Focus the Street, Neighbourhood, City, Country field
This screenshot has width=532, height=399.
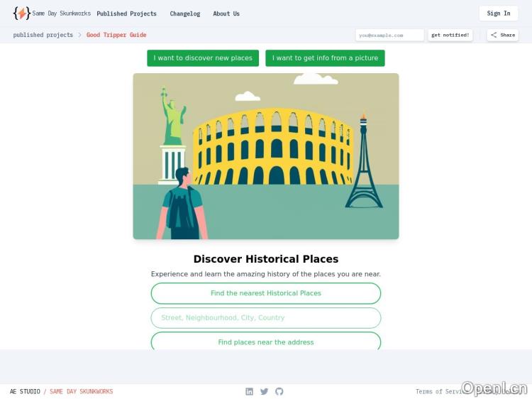click(266, 318)
